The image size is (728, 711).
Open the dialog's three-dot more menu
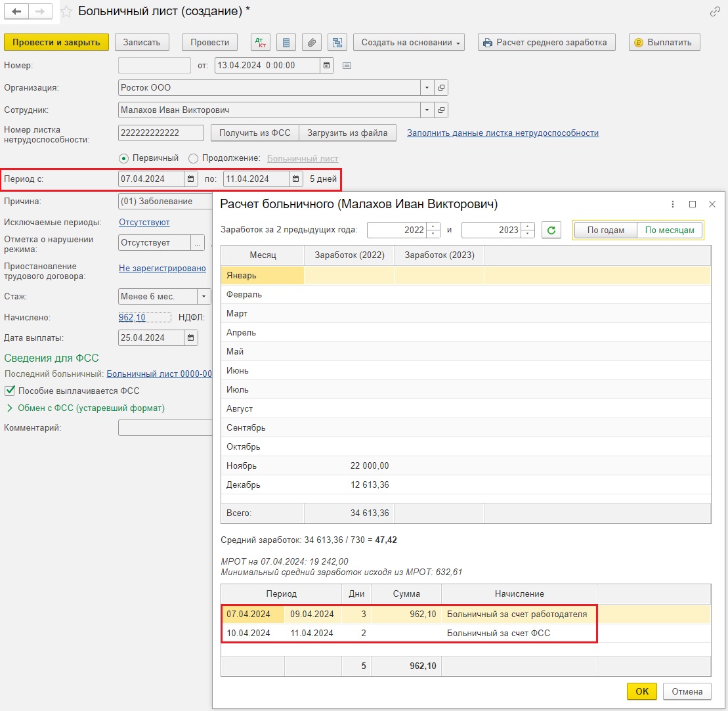[x=673, y=204]
